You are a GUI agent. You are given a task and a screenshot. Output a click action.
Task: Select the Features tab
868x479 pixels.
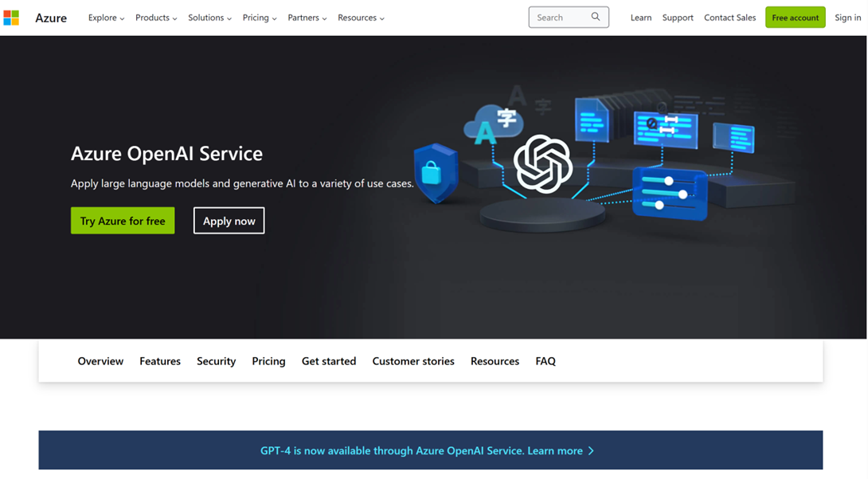(x=160, y=361)
